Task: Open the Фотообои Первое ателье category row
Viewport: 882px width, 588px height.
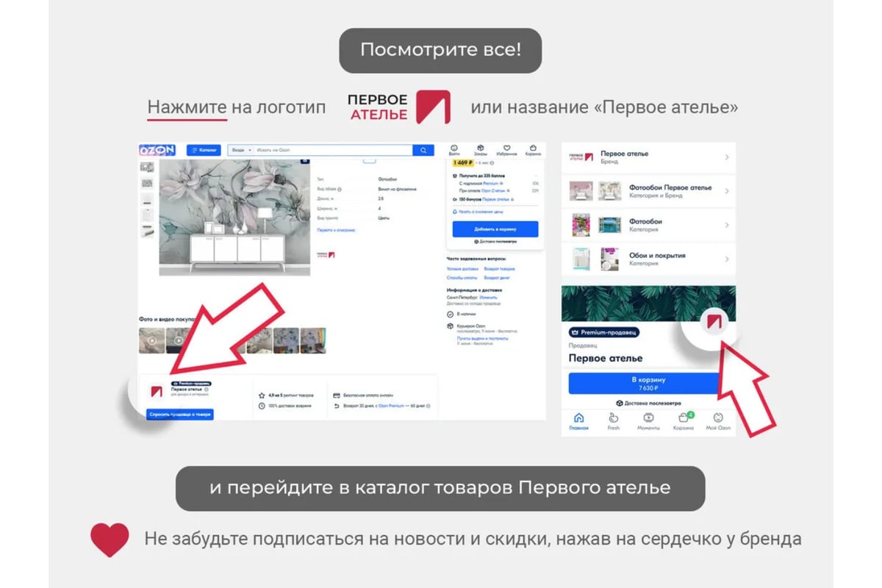Action: (x=648, y=191)
